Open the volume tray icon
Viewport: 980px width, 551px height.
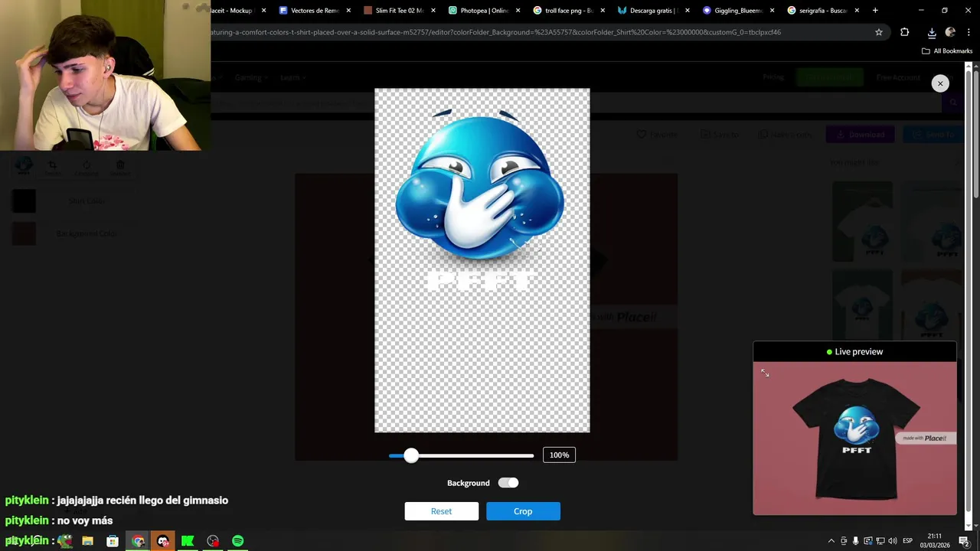click(x=893, y=541)
